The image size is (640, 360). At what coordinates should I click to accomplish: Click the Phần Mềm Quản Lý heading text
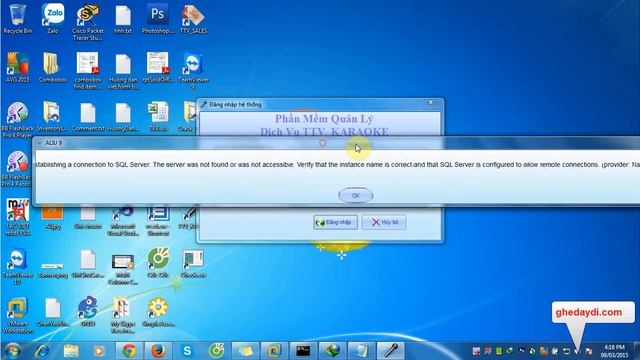(324, 119)
